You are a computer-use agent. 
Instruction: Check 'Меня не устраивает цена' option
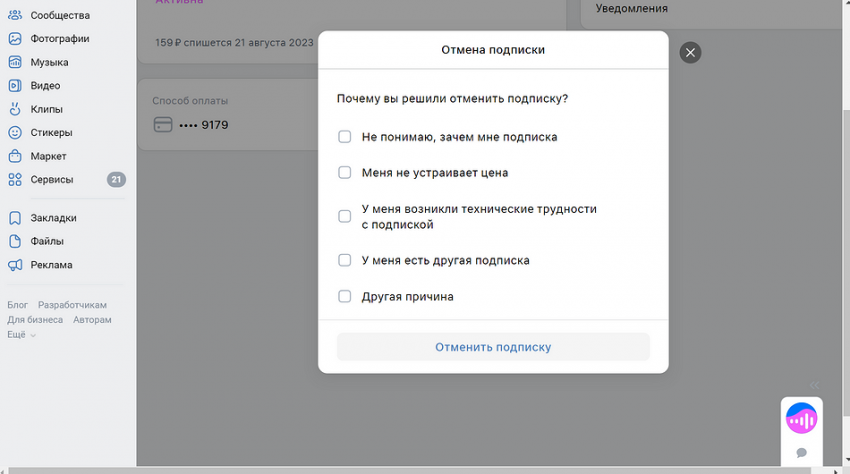coord(344,173)
